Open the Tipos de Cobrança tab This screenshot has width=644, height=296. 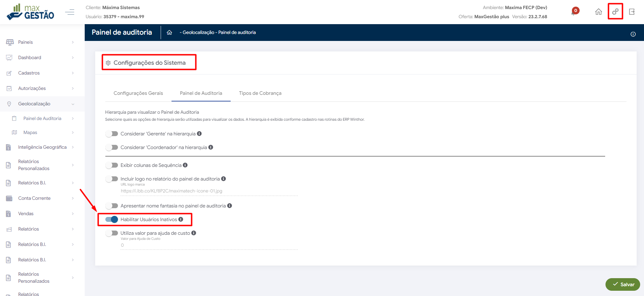260,93
